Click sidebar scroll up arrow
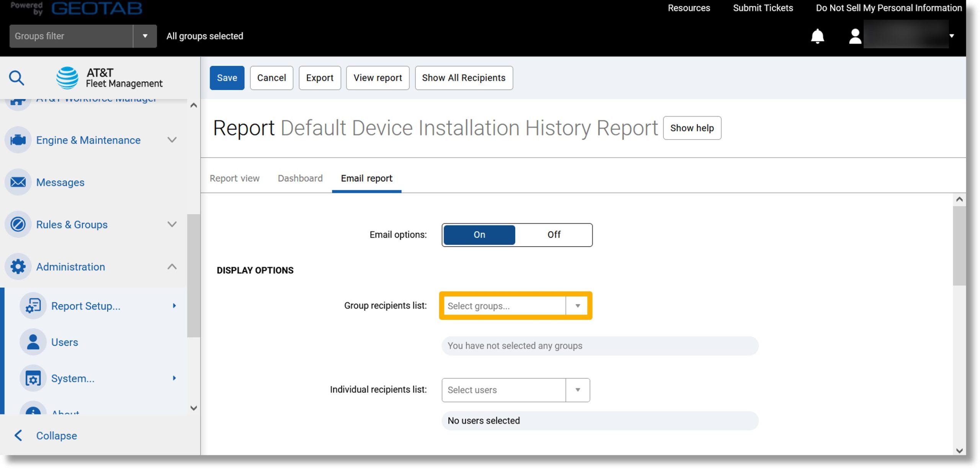This screenshot has width=980, height=469. [193, 105]
